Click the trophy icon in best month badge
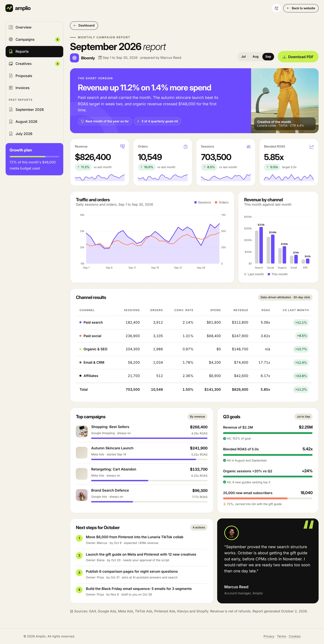324x644 pixels. coord(82,121)
